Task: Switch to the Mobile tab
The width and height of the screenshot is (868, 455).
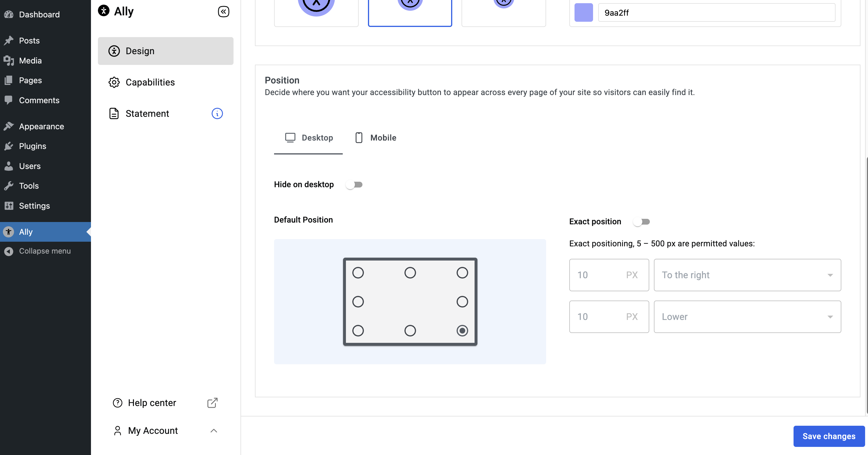Action: 375,137
